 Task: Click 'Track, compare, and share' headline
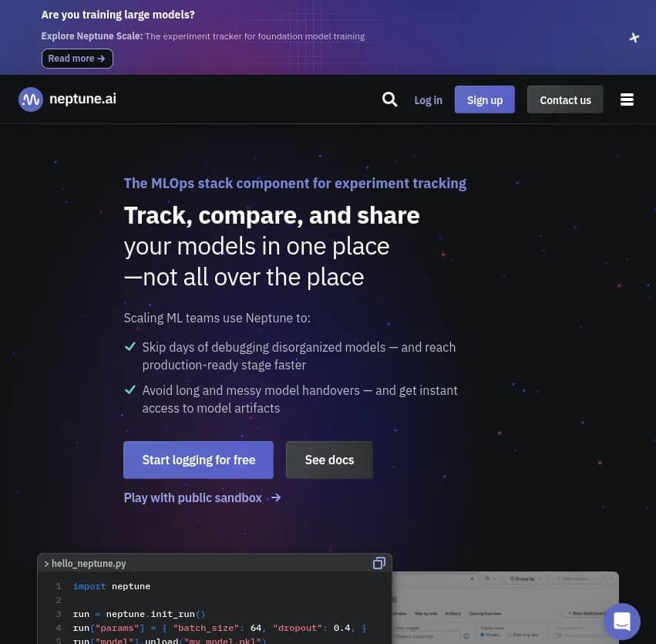[x=271, y=215]
